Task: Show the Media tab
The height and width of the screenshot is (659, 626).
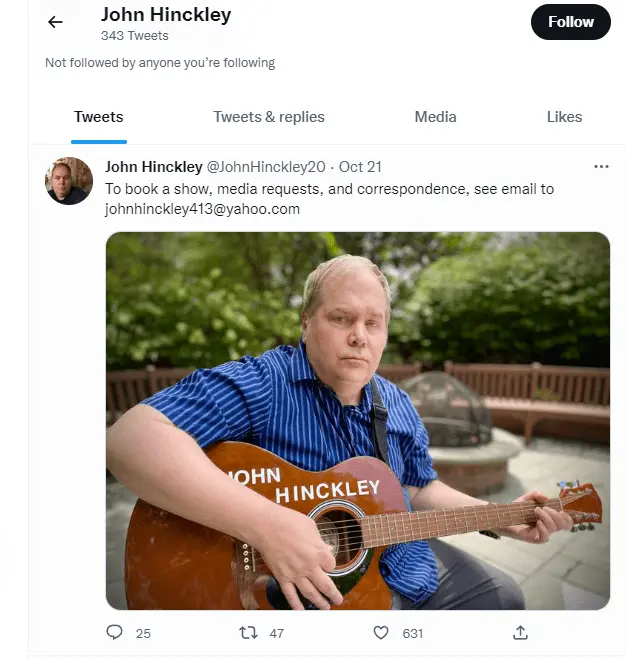Action: tap(435, 117)
